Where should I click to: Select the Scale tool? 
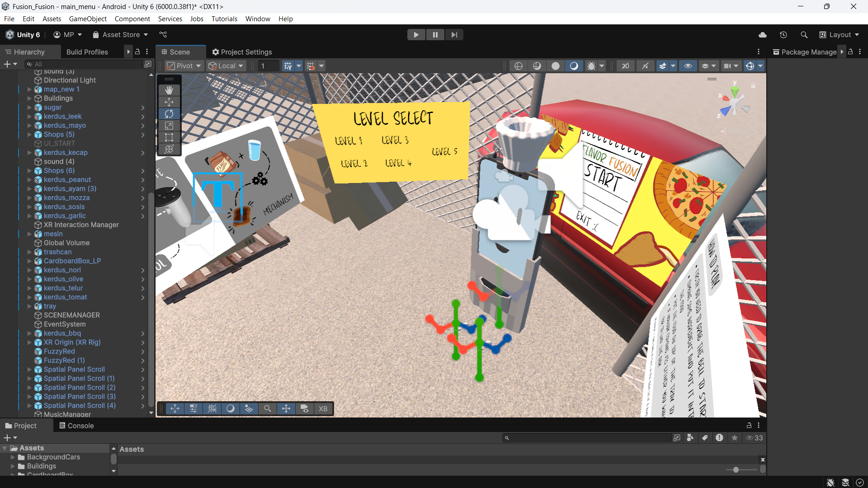point(169,126)
